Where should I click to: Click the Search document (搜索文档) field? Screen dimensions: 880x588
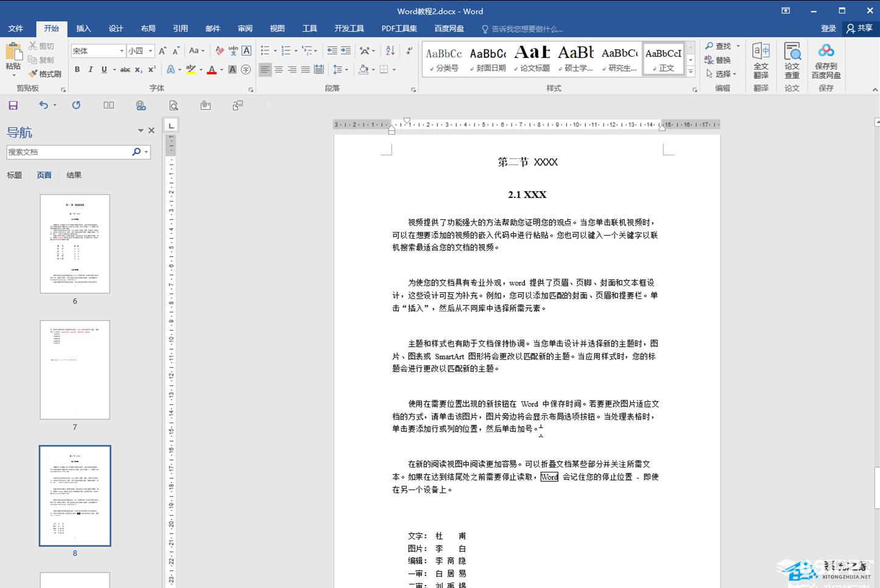(x=69, y=152)
